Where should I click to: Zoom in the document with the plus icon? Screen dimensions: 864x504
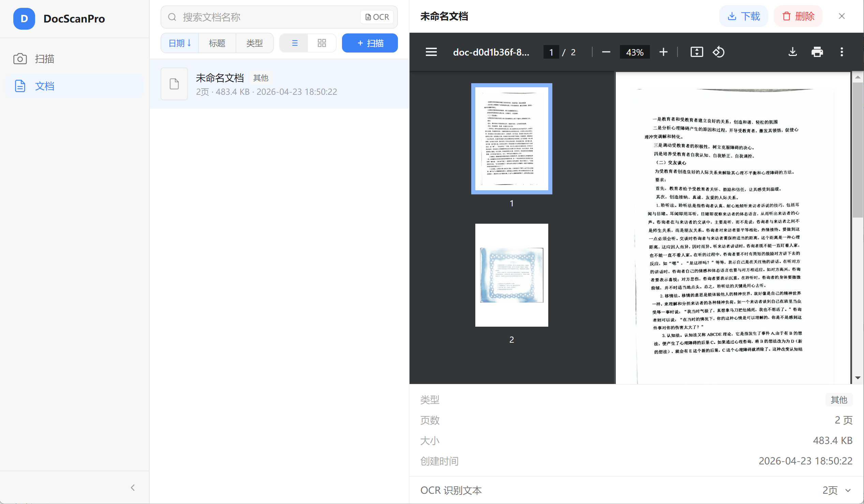(x=663, y=52)
